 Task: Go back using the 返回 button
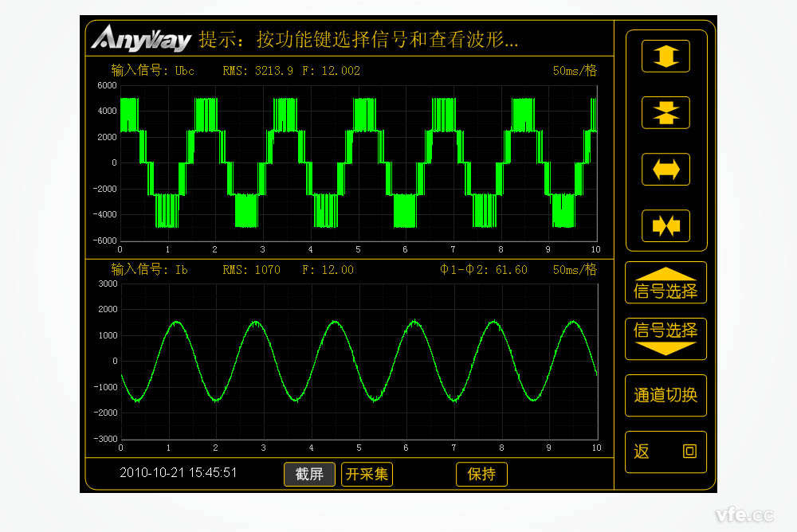pyautogui.click(x=665, y=451)
